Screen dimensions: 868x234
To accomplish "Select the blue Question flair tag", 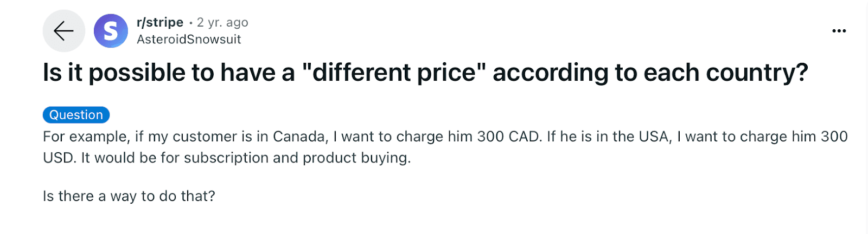I will (x=76, y=115).
